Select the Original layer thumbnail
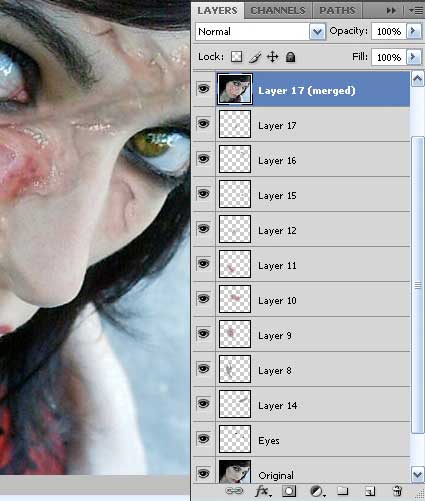Viewport: 425px width, 501px height. pyautogui.click(x=235, y=471)
